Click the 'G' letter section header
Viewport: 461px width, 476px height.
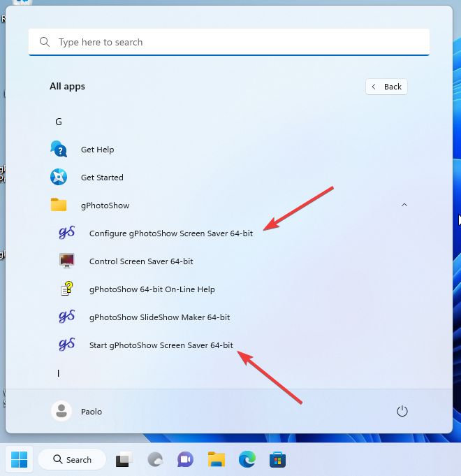(x=59, y=122)
